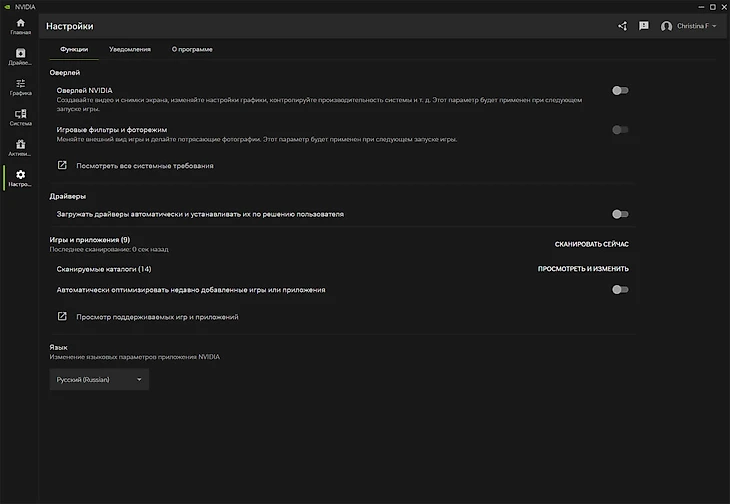Click Последнее сканирование status text

[x=109, y=249]
